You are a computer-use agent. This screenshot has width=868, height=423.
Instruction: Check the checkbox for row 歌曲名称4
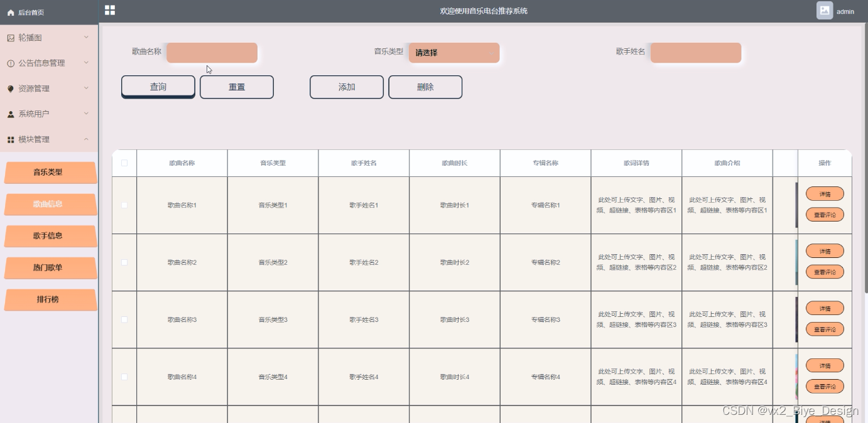(x=124, y=377)
